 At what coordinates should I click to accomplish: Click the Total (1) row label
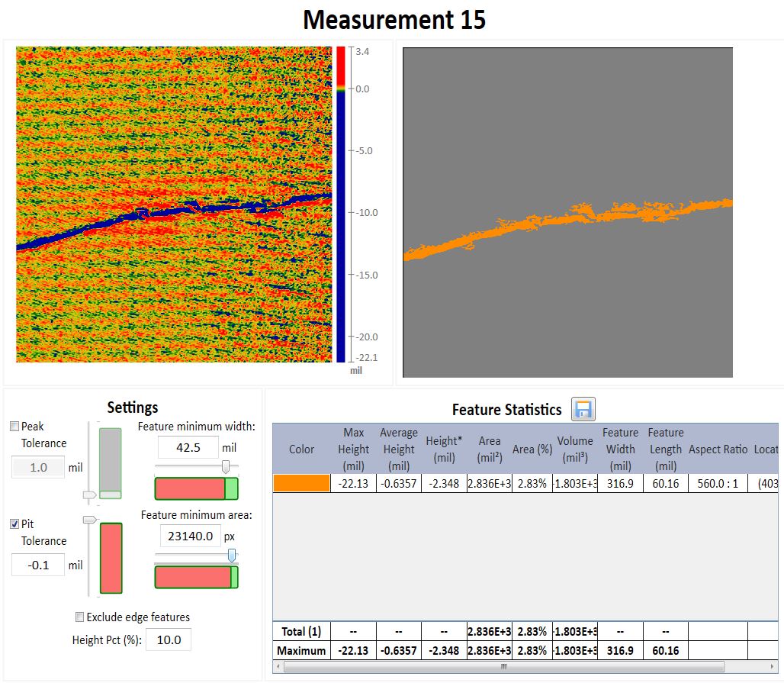tap(301, 631)
